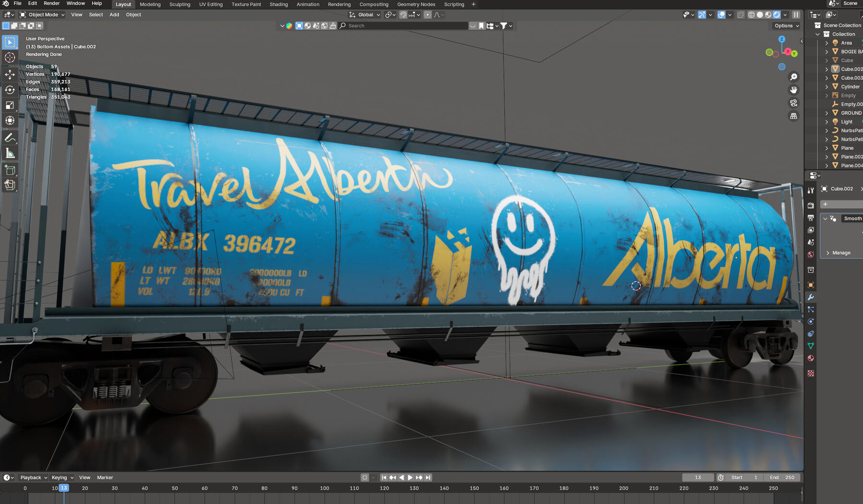Toggle viewport gizmos
The width and height of the screenshot is (863, 504).
pyautogui.click(x=702, y=15)
